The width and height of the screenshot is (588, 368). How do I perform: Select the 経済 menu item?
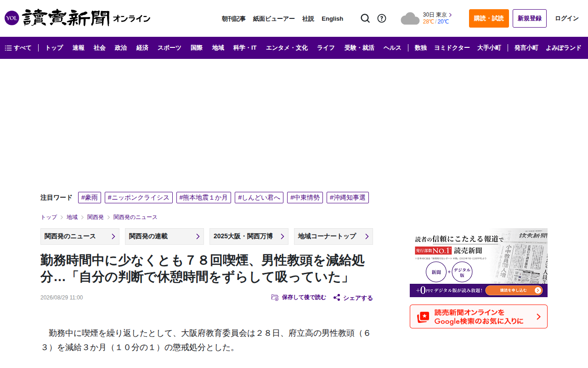[x=142, y=48]
